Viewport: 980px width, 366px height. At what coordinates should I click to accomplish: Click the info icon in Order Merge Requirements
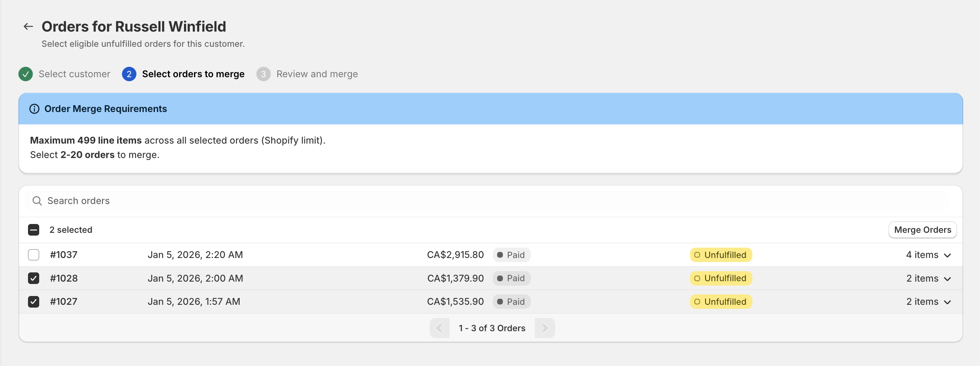click(x=34, y=108)
